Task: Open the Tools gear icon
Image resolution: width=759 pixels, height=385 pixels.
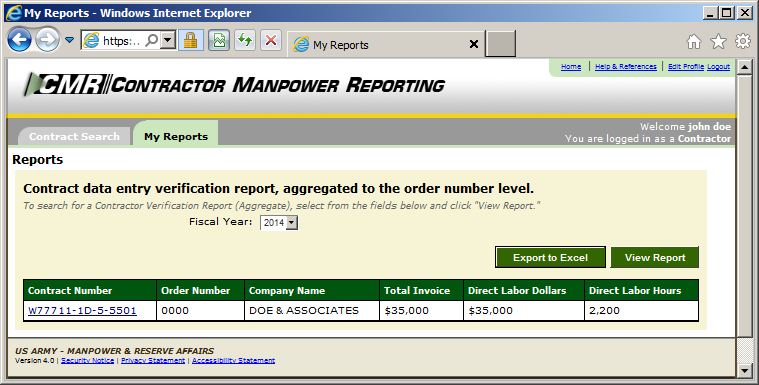Action: [x=743, y=41]
